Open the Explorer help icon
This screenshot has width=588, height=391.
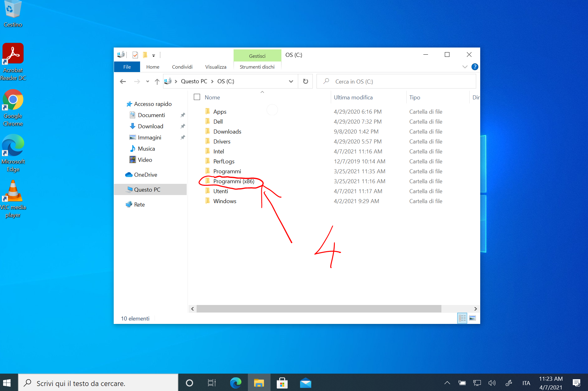click(474, 67)
